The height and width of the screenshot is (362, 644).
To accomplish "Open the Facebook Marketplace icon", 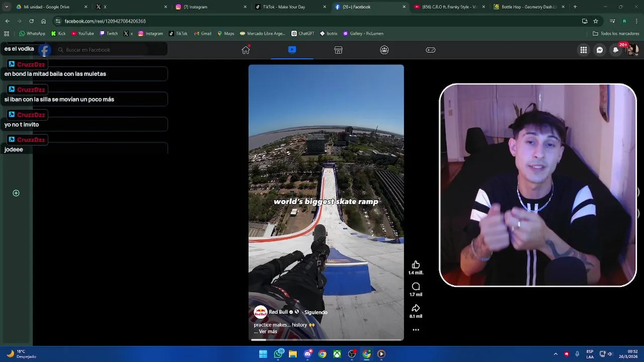I will point(339,50).
